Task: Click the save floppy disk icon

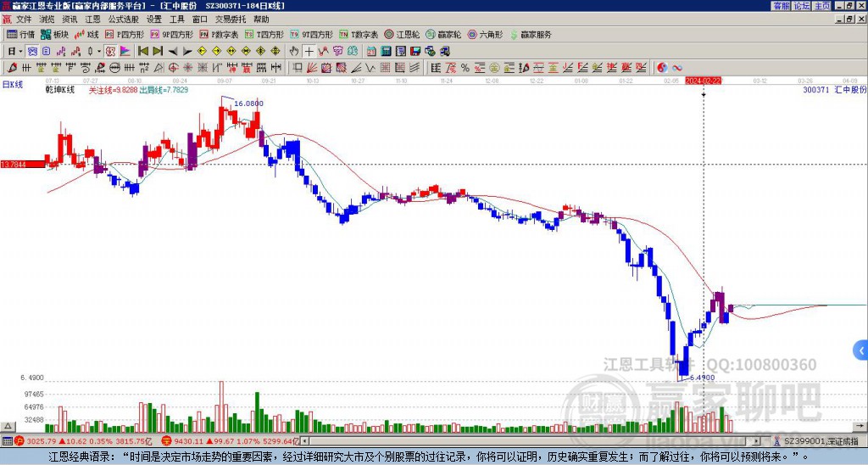Action: coord(415,52)
